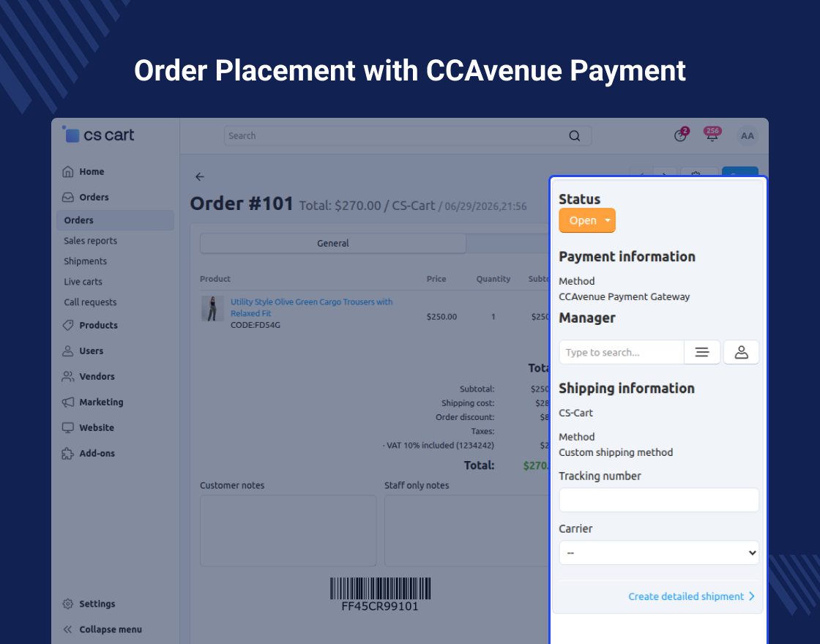Click Custom shipping method text
The height and width of the screenshot is (644, 820).
click(x=616, y=452)
